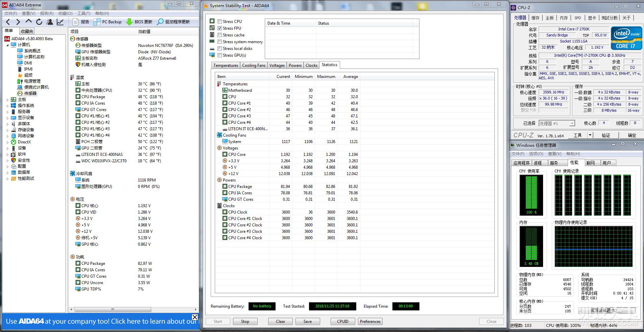Enable the Stress CPU checkbox
Screen dimensions: 644x332
(220, 21)
